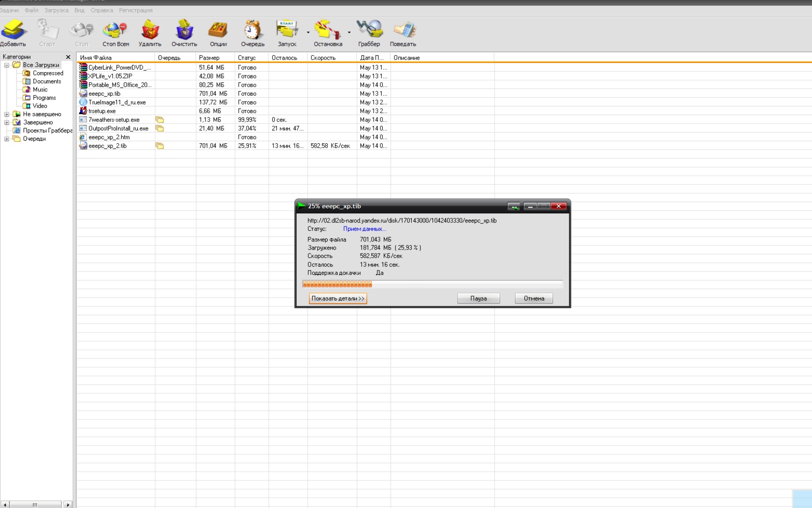Expand the Очереди tree node
812x508 pixels.
coord(7,139)
